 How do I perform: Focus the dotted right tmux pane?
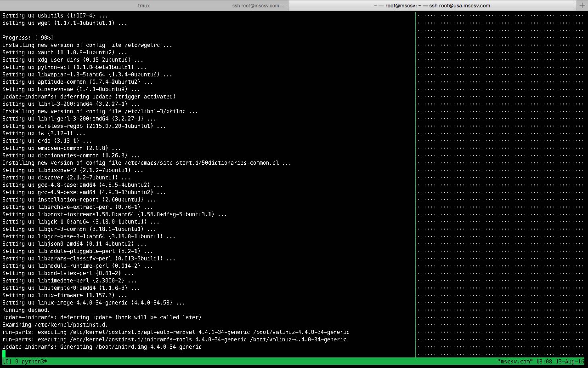(x=502, y=184)
